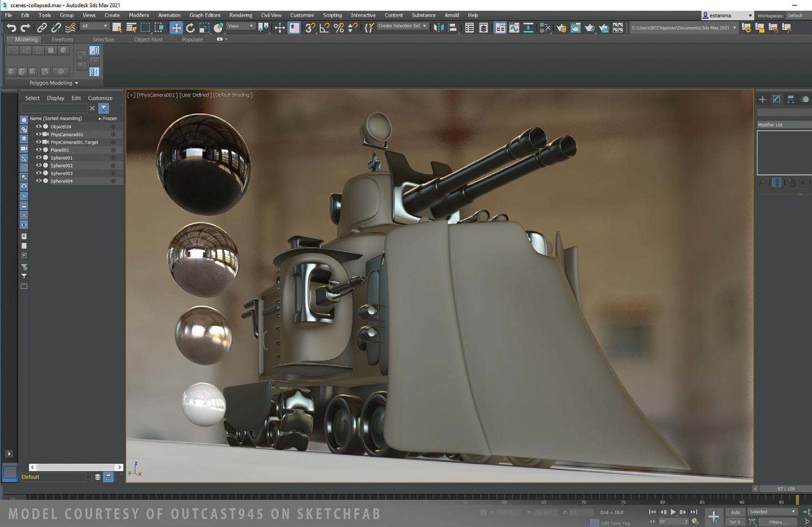The width and height of the screenshot is (812, 527).
Task: Open the Rendered Frame Window
Action: (576, 27)
